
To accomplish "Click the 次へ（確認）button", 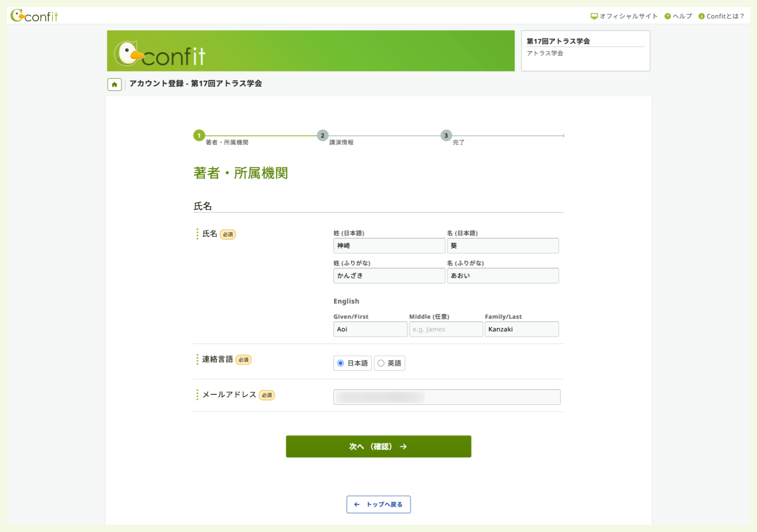I will tap(378, 446).
